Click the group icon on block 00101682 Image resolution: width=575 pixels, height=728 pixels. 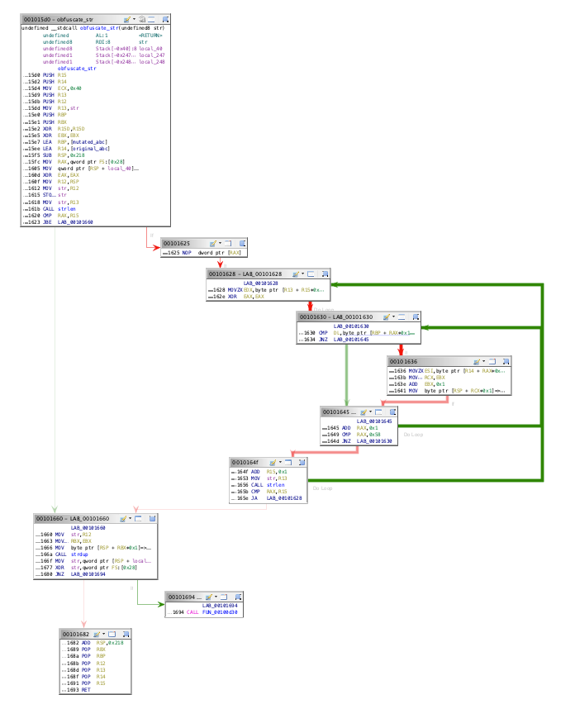click(126, 635)
